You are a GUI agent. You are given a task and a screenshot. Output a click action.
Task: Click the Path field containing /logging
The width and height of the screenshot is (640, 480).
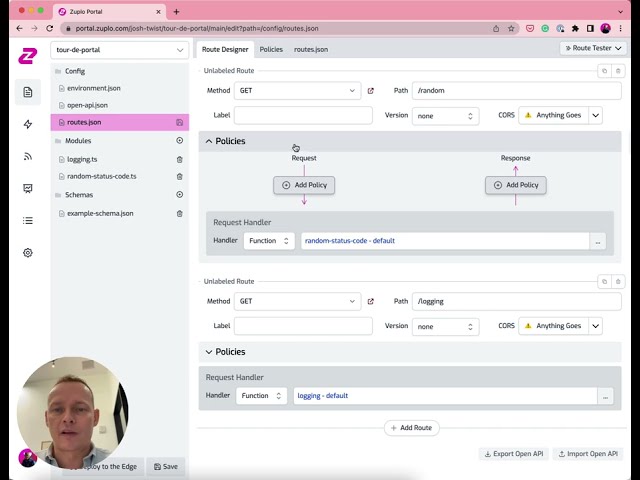click(517, 301)
